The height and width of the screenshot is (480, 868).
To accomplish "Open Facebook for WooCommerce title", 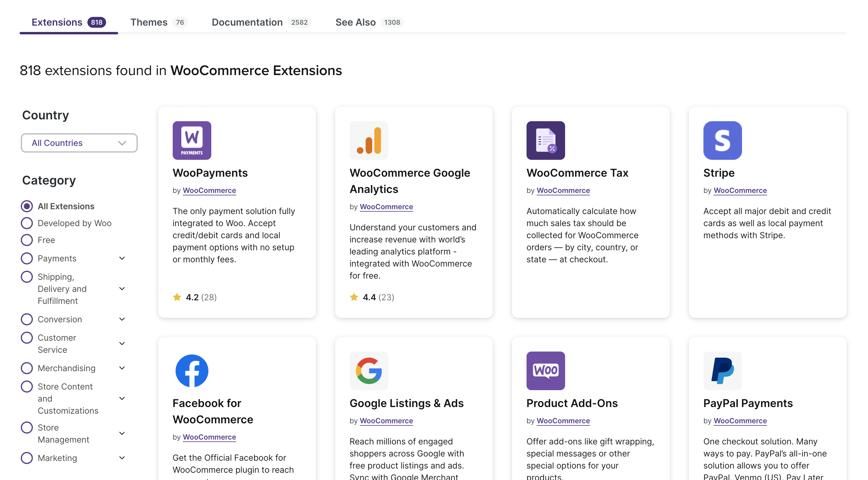I will point(212,411).
